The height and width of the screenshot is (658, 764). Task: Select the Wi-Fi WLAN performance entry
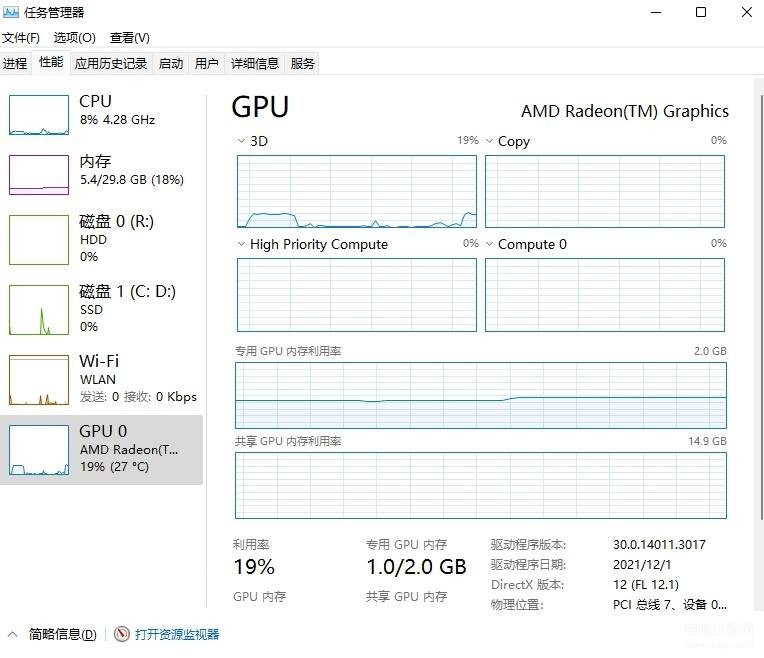(101, 379)
